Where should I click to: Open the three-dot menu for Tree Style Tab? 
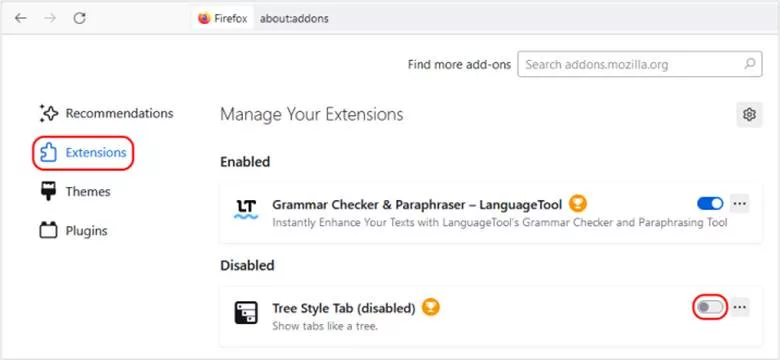coord(740,307)
